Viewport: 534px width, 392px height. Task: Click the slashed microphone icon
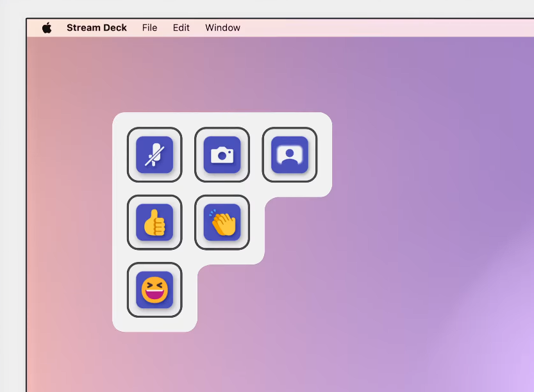pyautogui.click(x=154, y=155)
